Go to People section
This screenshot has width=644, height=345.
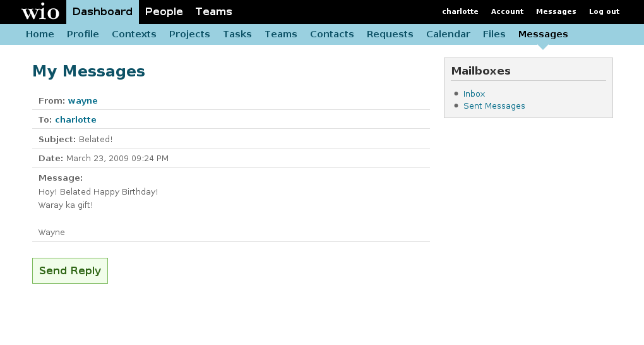pyautogui.click(x=164, y=12)
